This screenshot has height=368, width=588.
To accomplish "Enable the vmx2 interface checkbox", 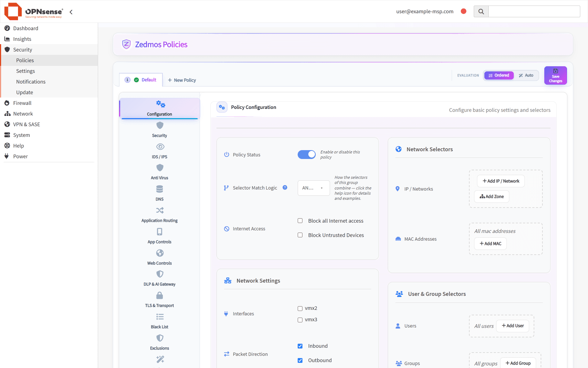I will coord(300,308).
